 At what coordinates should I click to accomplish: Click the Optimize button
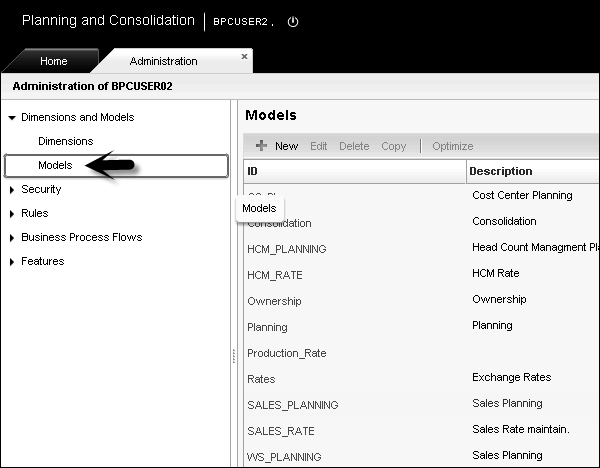coord(453,146)
